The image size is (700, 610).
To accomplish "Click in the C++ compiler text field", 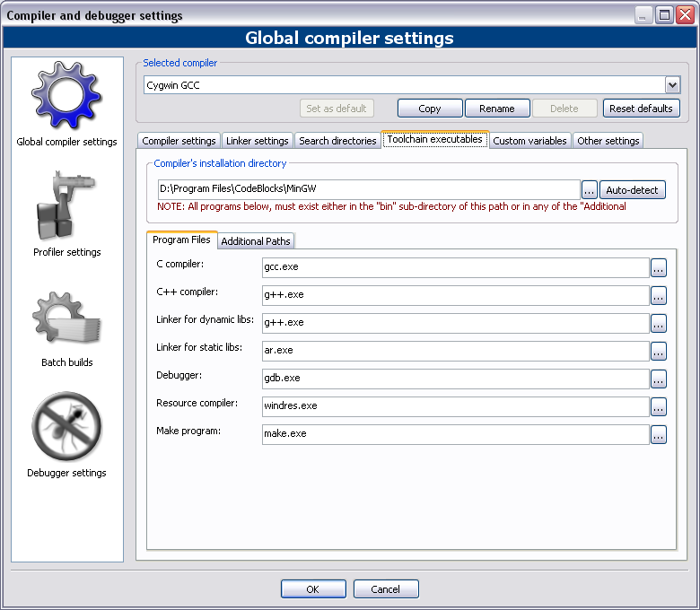I will point(454,295).
